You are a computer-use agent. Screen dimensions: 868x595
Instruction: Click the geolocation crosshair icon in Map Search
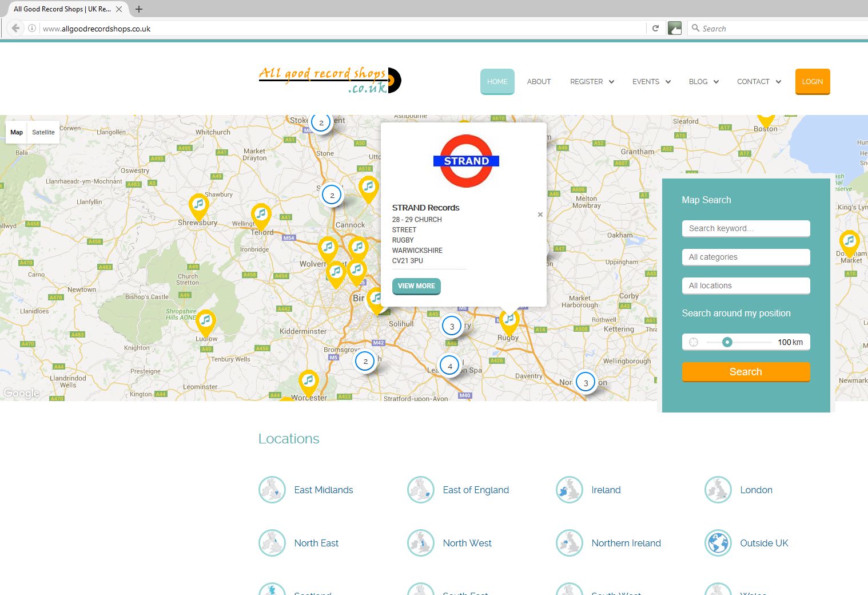tap(694, 342)
